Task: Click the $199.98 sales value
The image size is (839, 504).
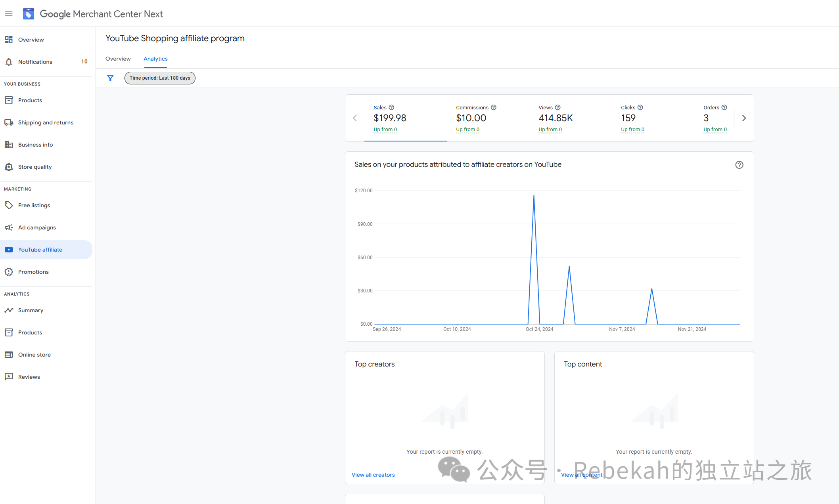Action: click(390, 118)
